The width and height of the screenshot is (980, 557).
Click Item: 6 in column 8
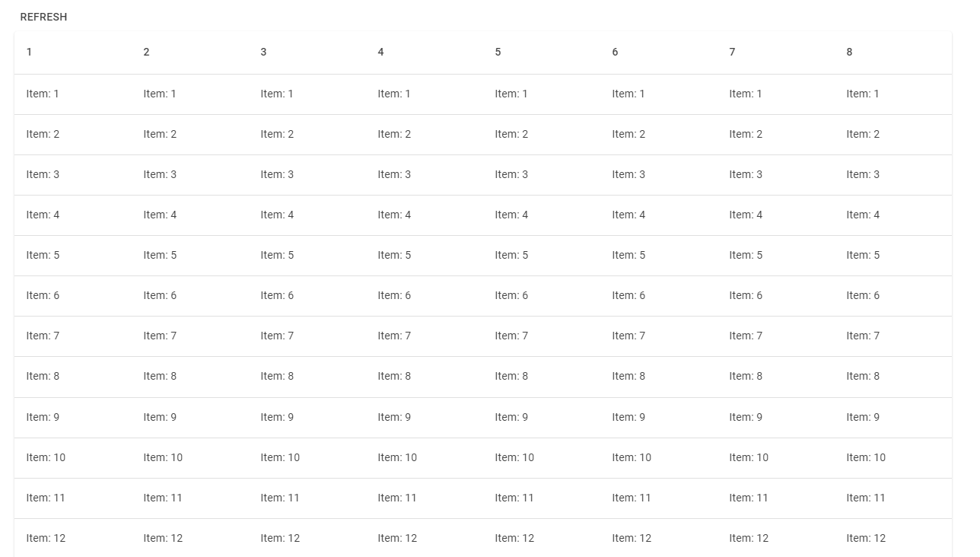(863, 295)
